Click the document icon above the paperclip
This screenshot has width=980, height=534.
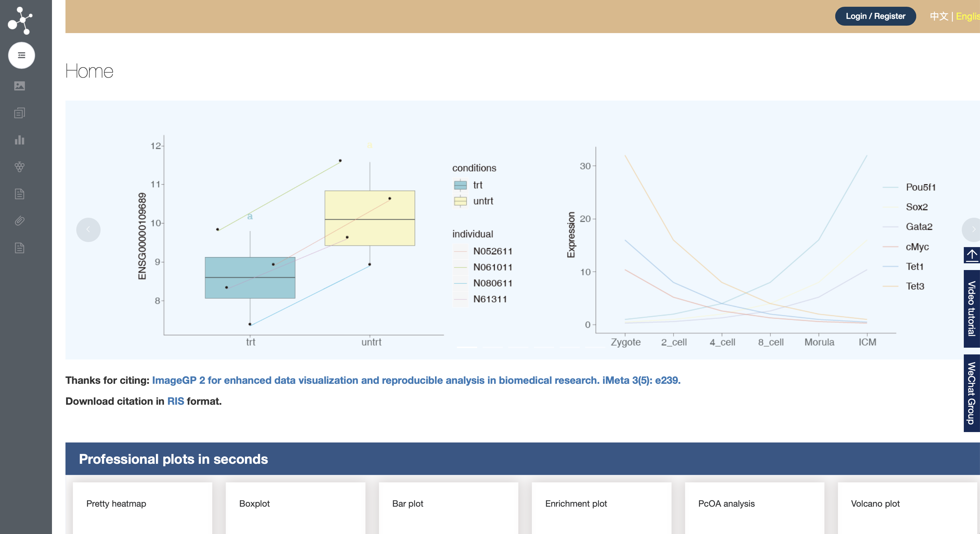20,194
